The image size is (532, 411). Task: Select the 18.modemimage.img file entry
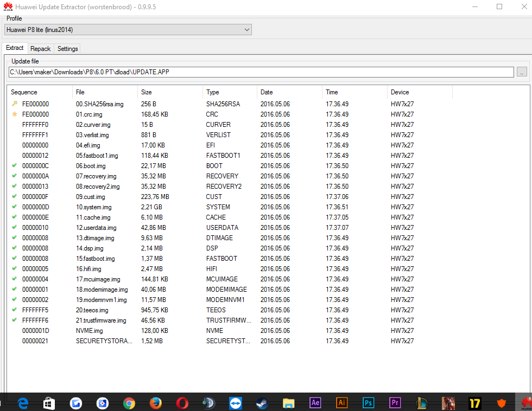pos(102,290)
